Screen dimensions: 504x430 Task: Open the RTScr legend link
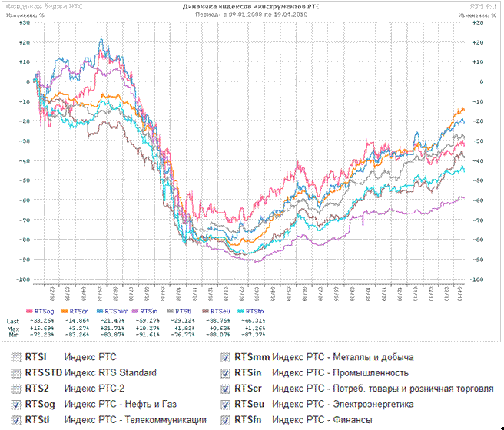click(x=78, y=311)
